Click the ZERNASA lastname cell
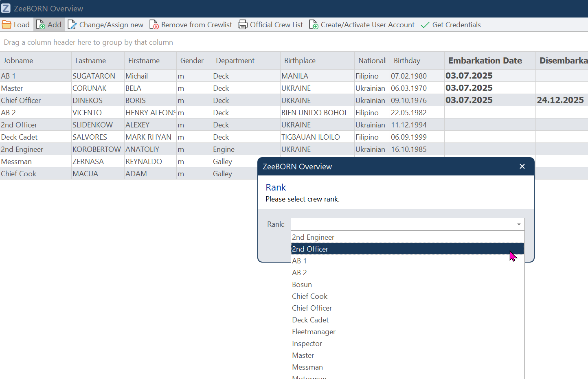Viewport: 588px width, 379px height. pos(98,162)
